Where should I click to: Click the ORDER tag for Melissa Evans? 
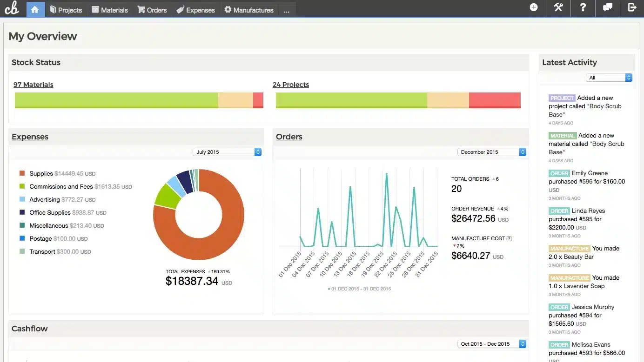559,345
